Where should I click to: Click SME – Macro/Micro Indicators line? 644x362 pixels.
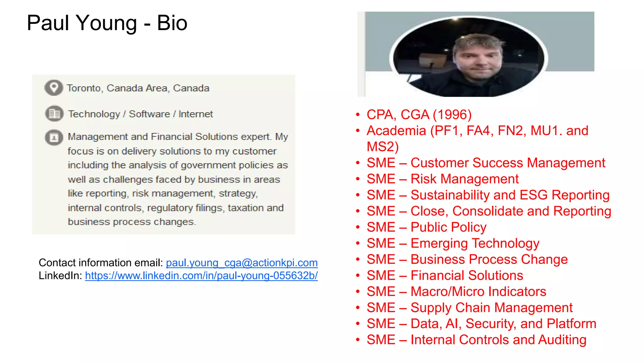[456, 292]
